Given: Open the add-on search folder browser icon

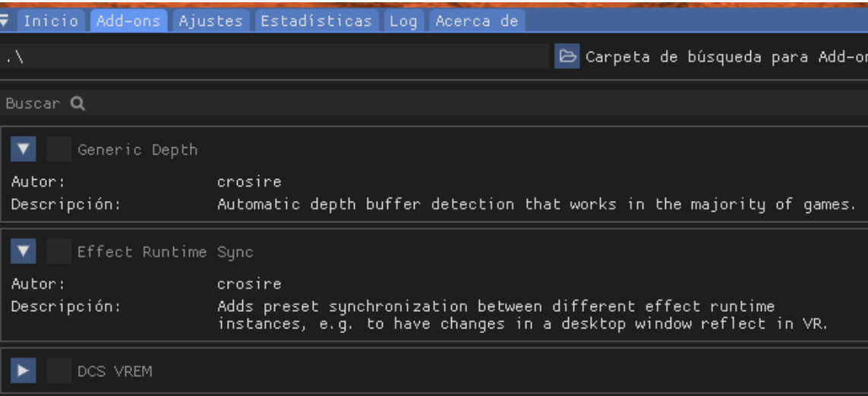Looking at the screenshot, I should coord(567,56).
